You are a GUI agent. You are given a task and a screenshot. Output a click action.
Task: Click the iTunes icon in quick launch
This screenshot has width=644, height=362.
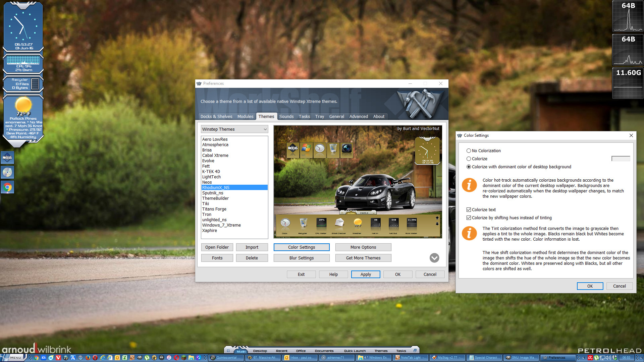pyautogui.click(x=169, y=358)
